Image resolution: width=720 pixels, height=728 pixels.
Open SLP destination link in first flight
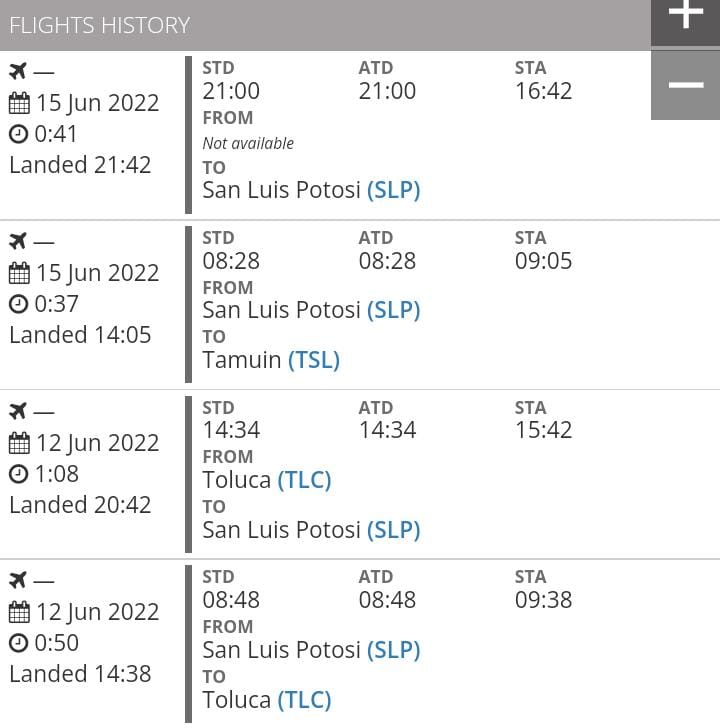click(394, 190)
